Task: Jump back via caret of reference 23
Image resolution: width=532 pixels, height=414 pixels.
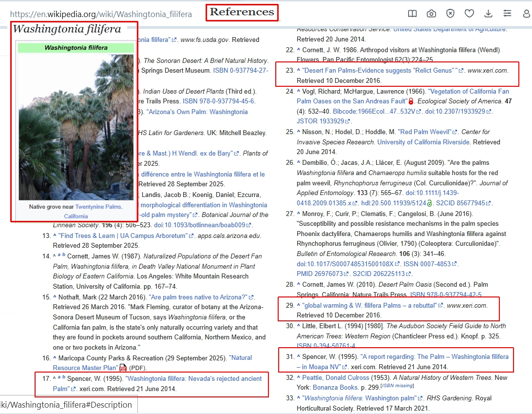Action: pyautogui.click(x=299, y=70)
